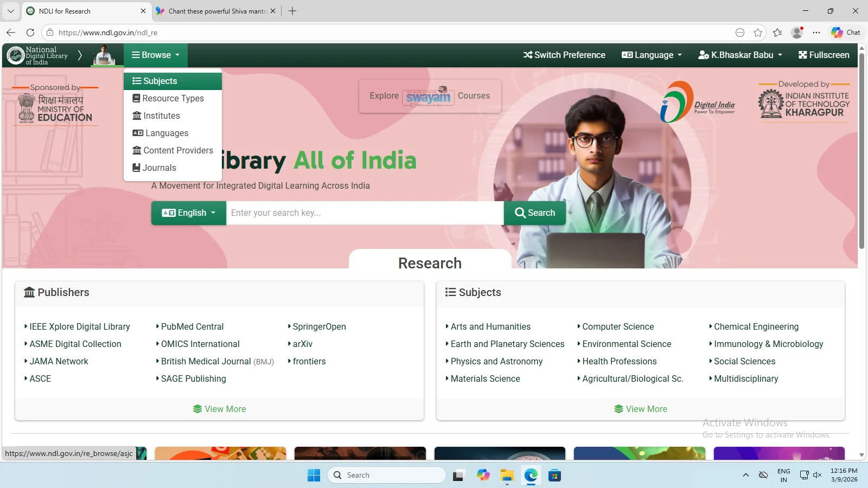Click the researcher avatar icon in the navbar

(104, 55)
